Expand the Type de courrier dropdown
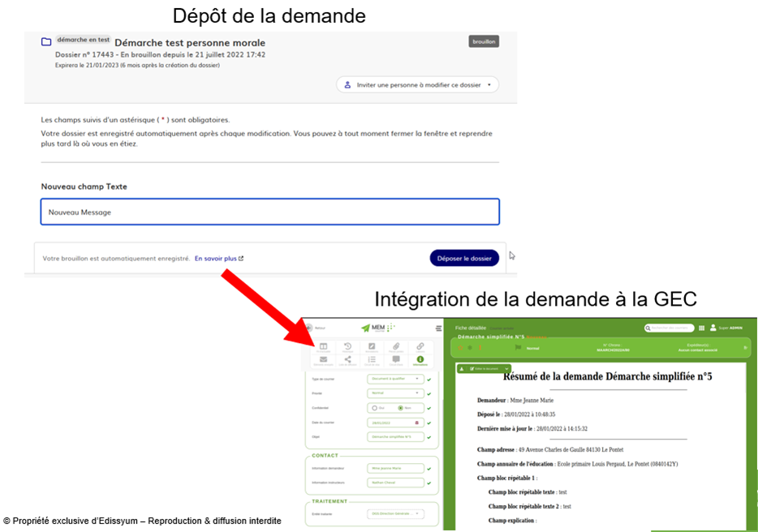The width and height of the screenshot is (758, 532). click(395, 379)
